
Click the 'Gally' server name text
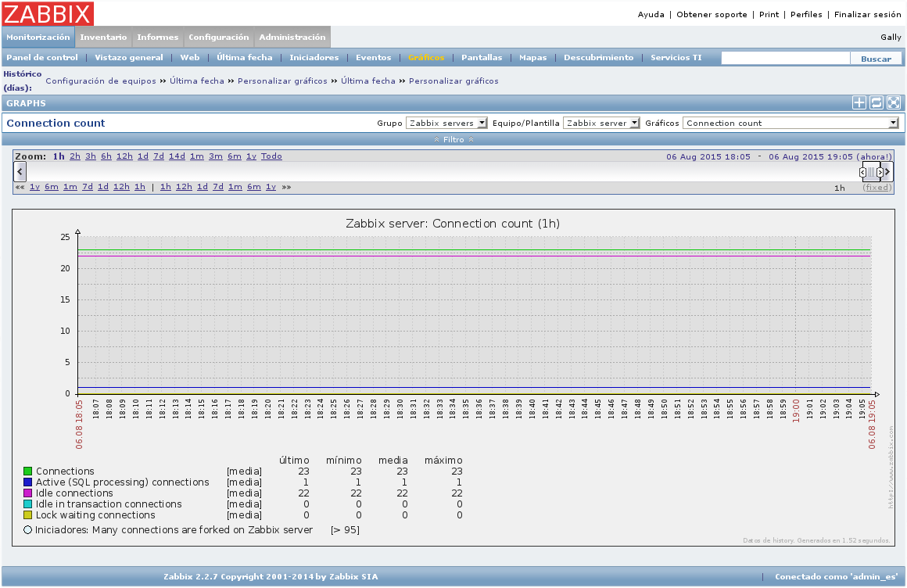(x=891, y=37)
